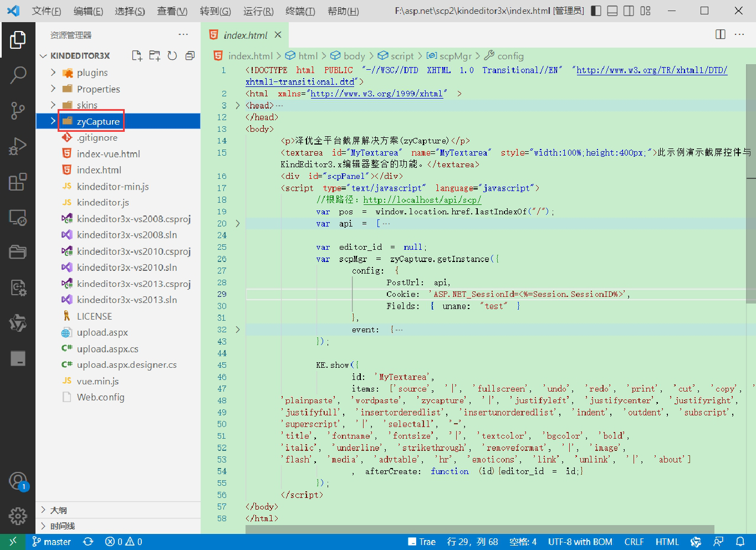756x550 pixels.
Task: Unfold the collapsed head tag on line 3
Action: pyautogui.click(x=238, y=105)
